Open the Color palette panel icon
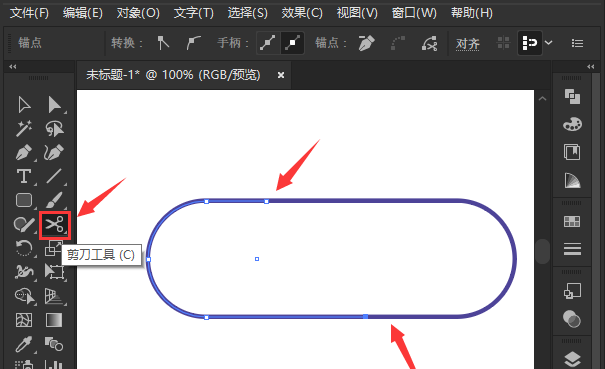This screenshot has width=605, height=369. click(x=572, y=124)
